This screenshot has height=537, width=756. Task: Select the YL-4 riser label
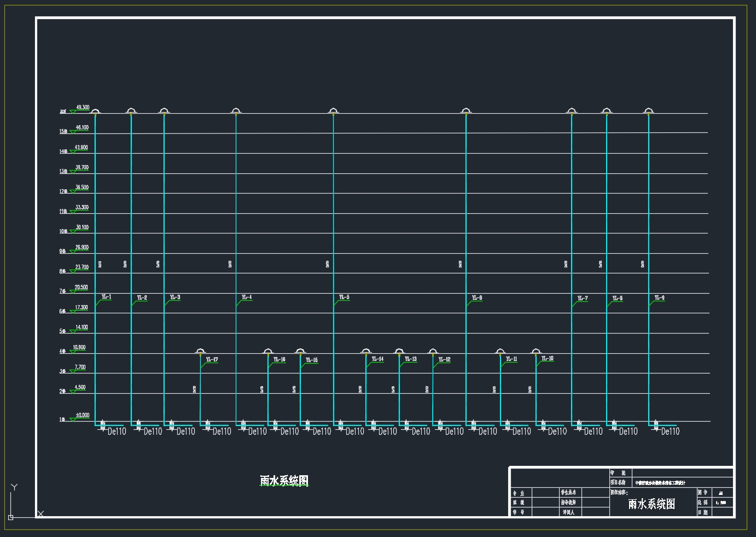pos(247,297)
